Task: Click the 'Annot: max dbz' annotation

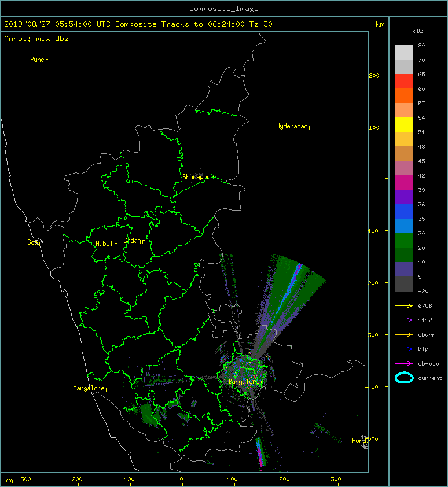Action: click(36, 39)
